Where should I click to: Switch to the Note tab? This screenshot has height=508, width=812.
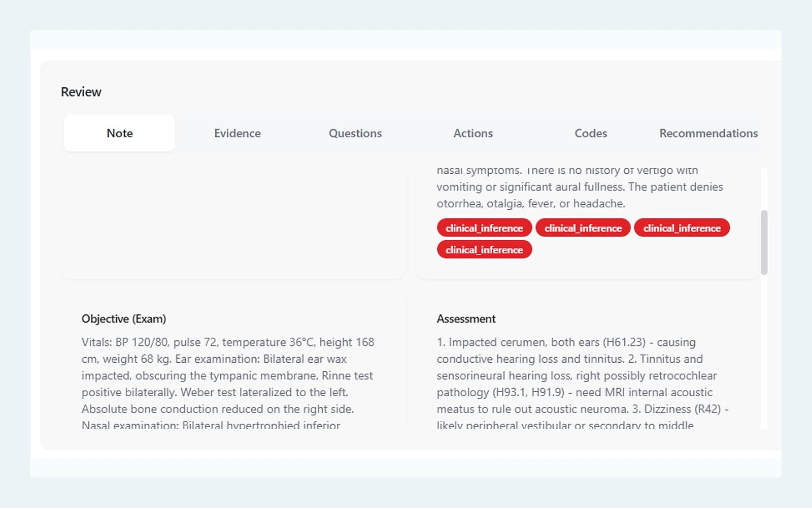pyautogui.click(x=119, y=133)
